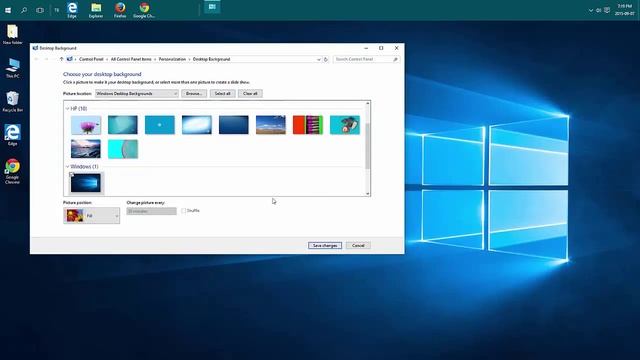Go to All Control Panel Items breadcrumb
640x360 pixels.
[131, 59]
